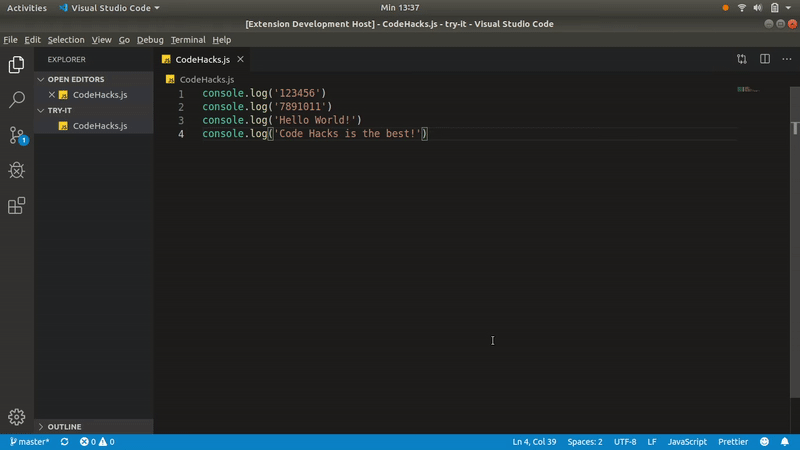Click 'Hello World!' string on line 3
The width and height of the screenshot is (800, 450).
[x=315, y=120]
